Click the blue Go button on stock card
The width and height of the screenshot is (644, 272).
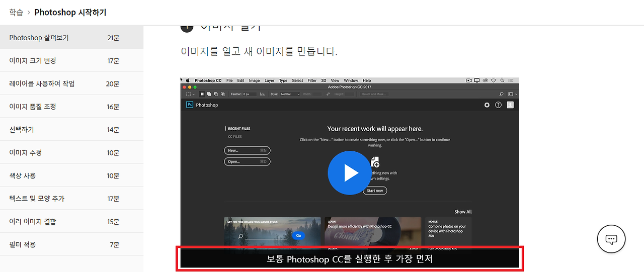pyautogui.click(x=298, y=235)
